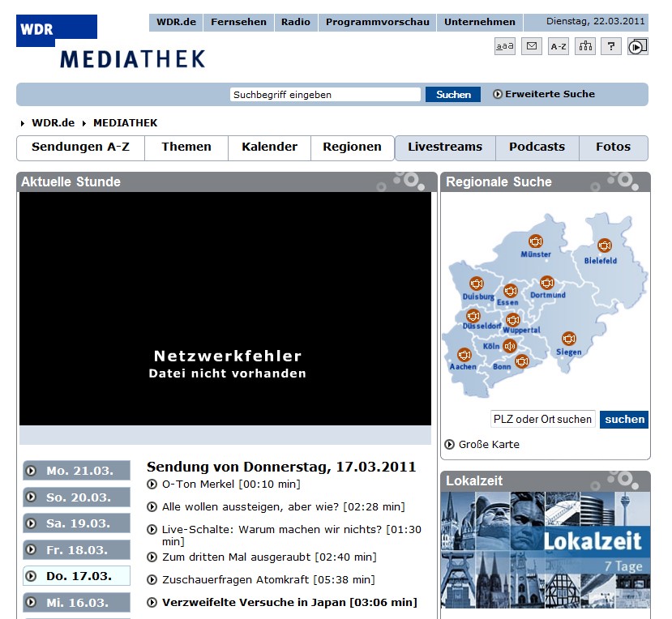Expand the Große Karte map link
The image size is (672, 619).
coord(482,444)
